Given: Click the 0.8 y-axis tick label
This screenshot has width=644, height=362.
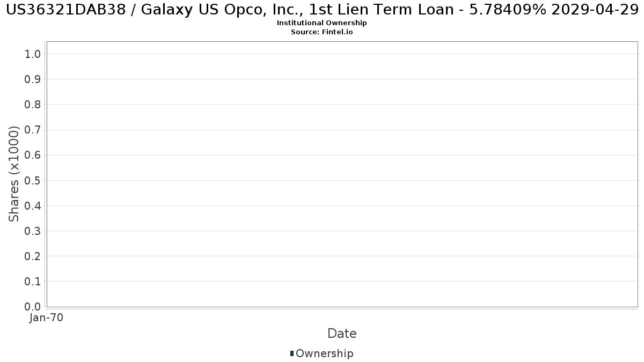Looking at the screenshot, I should 33,104.
